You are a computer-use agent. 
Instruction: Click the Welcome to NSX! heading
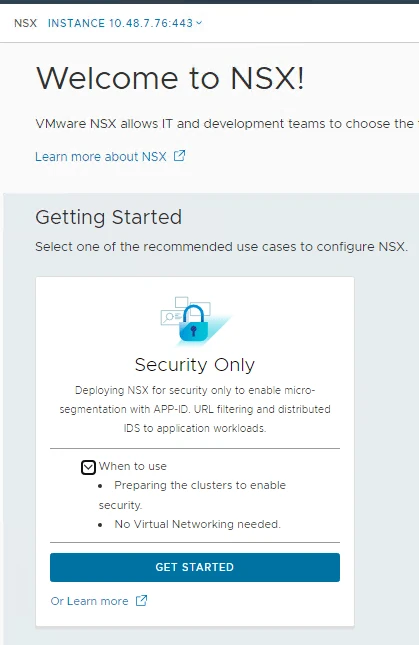click(170, 78)
